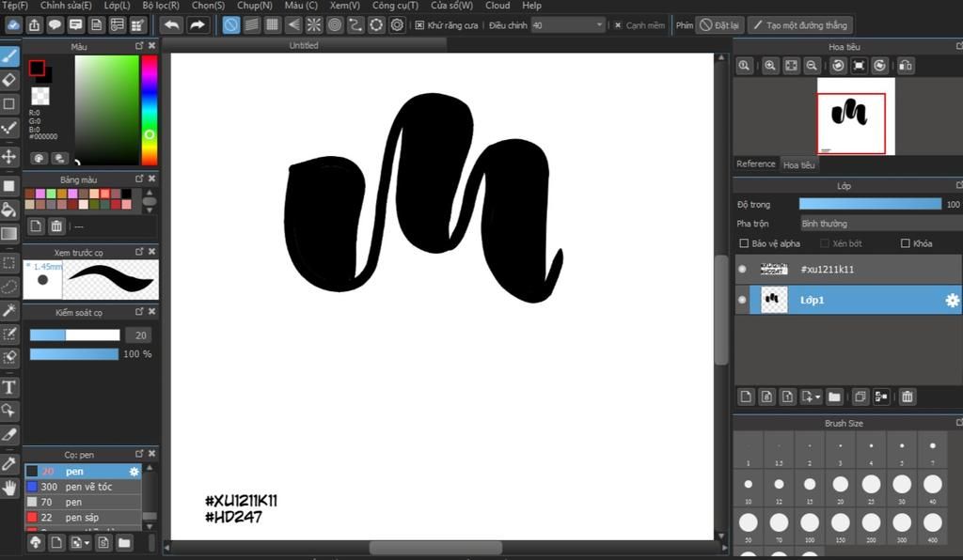Delete the layer with the trash icon
Screen dimensions: 963x560
click(x=908, y=397)
